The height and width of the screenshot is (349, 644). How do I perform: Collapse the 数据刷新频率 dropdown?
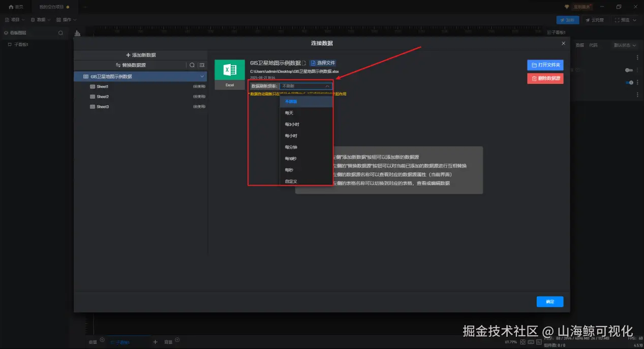pyautogui.click(x=306, y=86)
